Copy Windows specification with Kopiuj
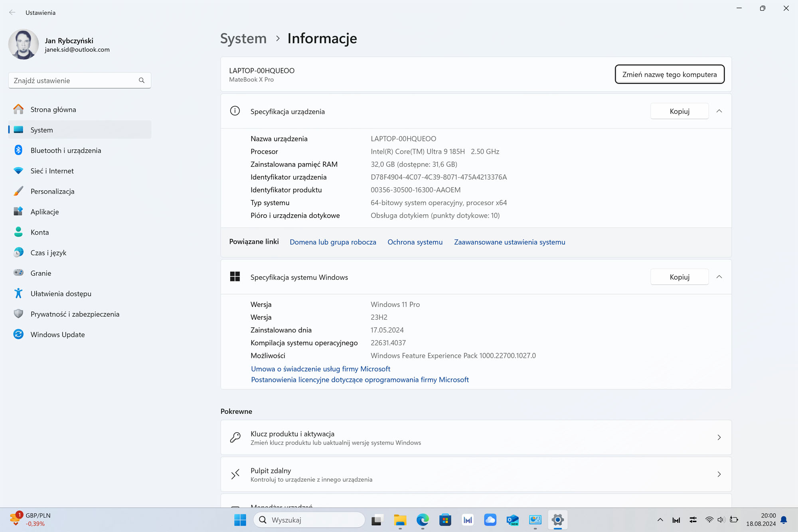798x532 pixels. point(679,277)
